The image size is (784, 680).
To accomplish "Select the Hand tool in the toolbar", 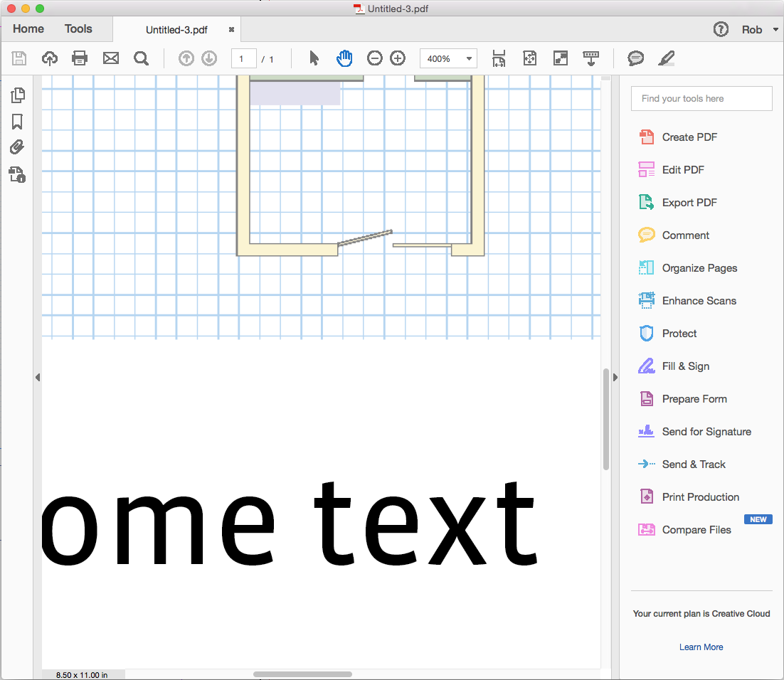I will click(344, 58).
